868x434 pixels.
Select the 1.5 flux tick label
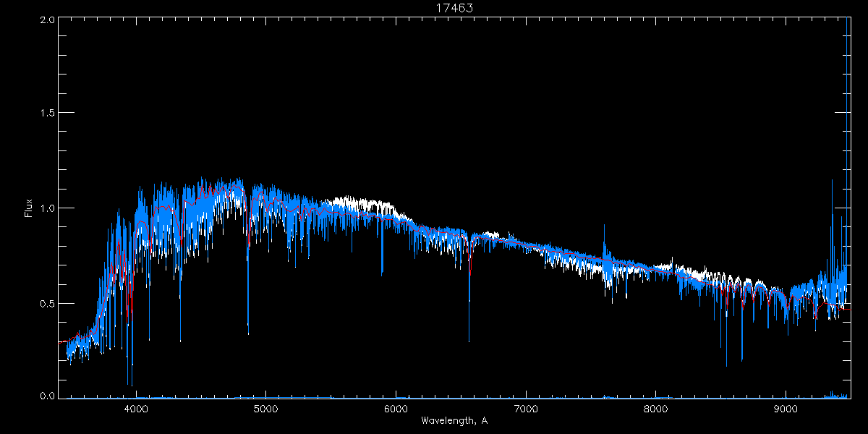48,114
